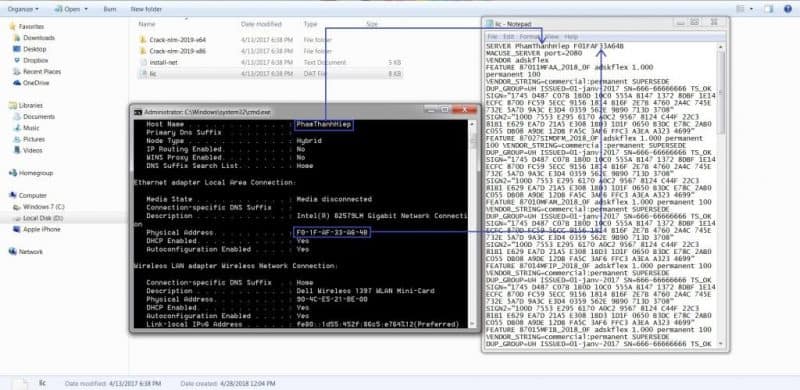Click the Burn button in toolbar

pyautogui.click(x=110, y=9)
